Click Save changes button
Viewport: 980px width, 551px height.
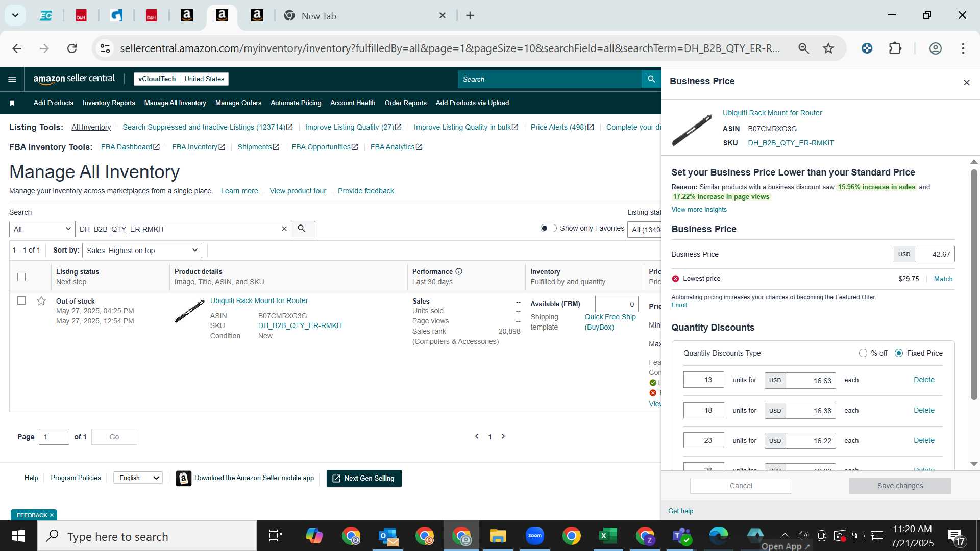click(900, 486)
